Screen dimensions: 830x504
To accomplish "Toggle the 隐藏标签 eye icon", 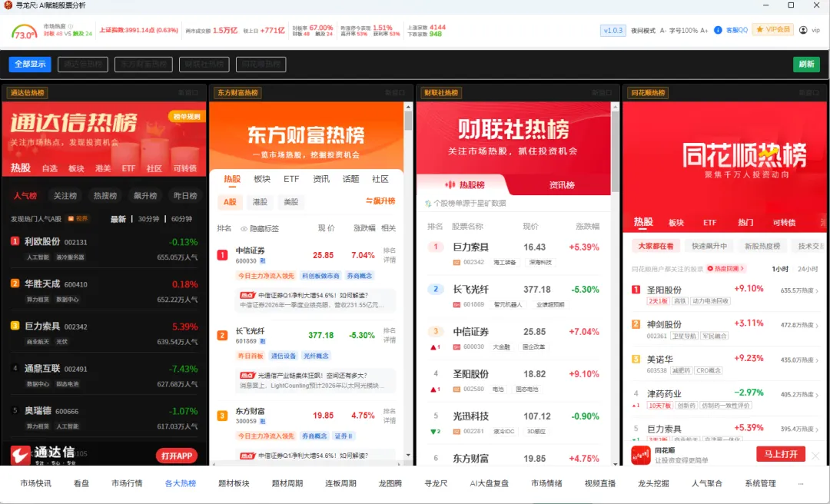I will 244,229.
